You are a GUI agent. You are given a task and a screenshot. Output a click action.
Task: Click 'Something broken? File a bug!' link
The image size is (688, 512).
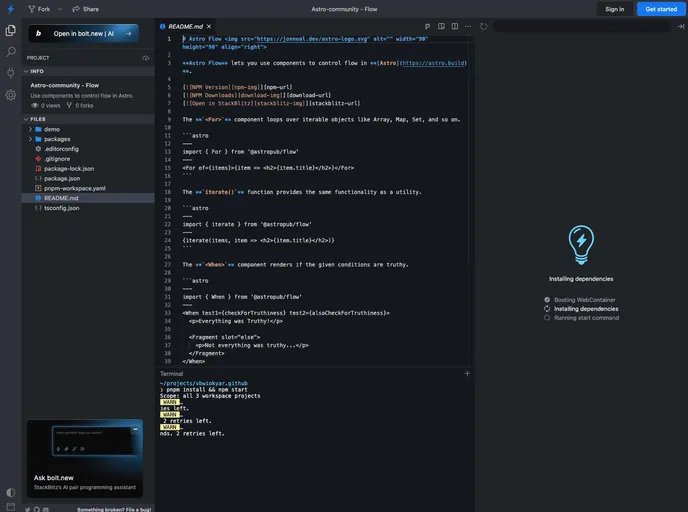[114, 509]
